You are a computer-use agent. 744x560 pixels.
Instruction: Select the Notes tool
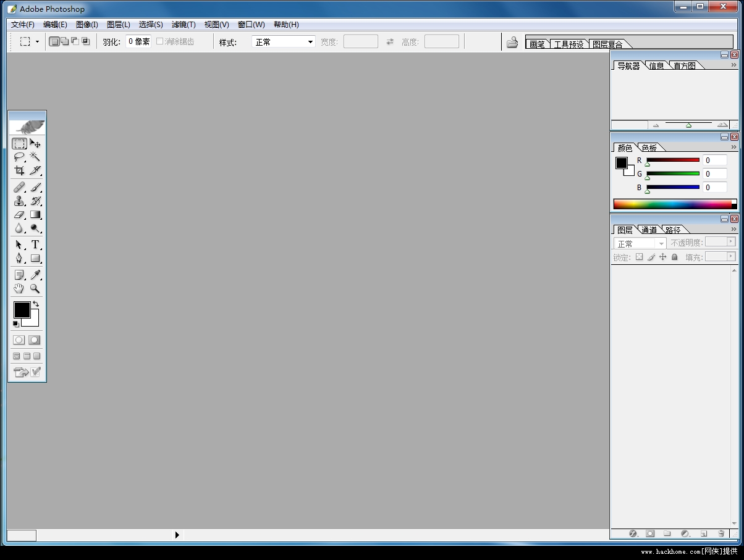20,275
